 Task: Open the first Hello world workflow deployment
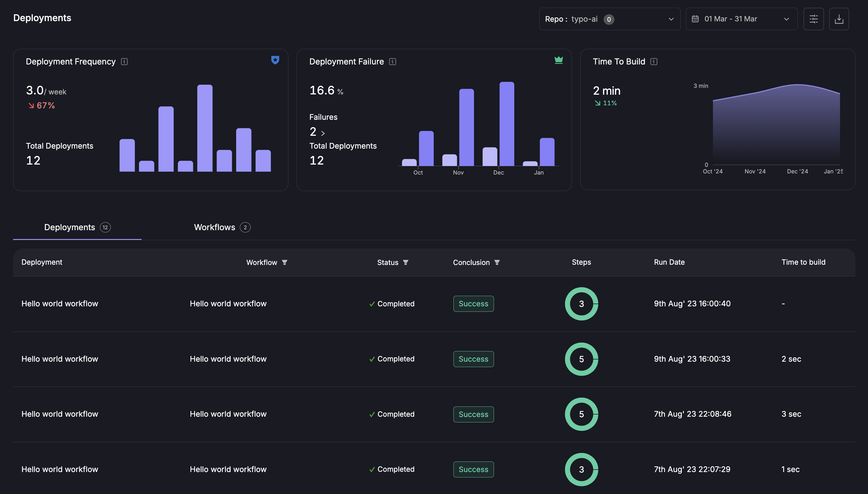pyautogui.click(x=60, y=304)
